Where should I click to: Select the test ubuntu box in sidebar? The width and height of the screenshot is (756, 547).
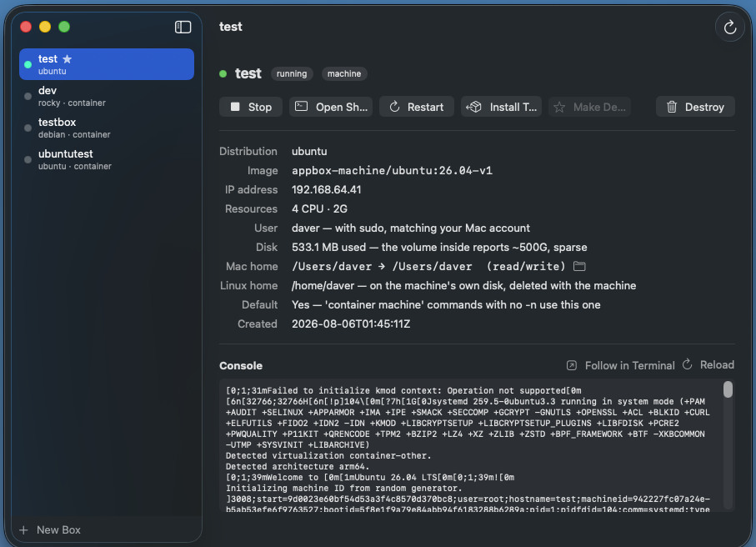tap(107, 64)
